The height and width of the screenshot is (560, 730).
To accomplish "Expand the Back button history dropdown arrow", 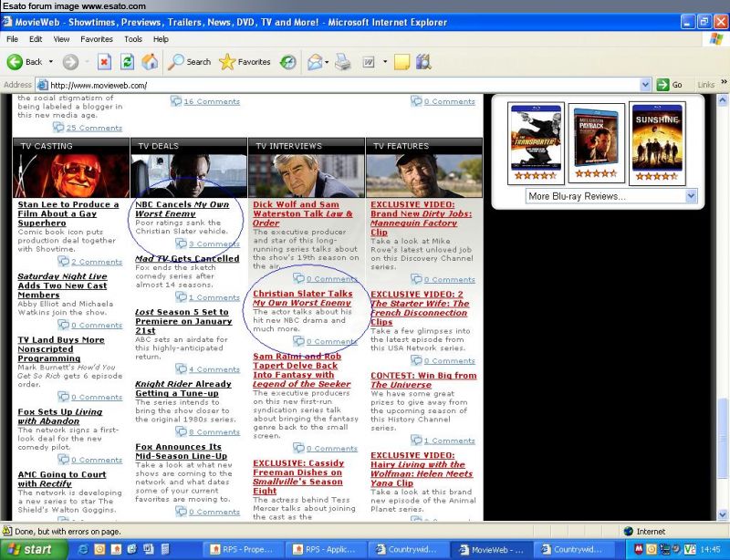I will tap(51, 62).
